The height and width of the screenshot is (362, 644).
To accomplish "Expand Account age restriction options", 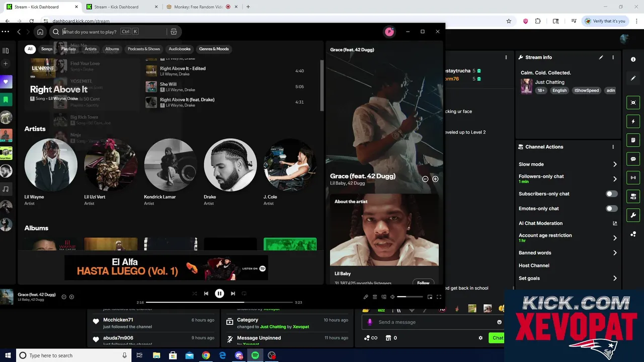I will tap(615, 238).
